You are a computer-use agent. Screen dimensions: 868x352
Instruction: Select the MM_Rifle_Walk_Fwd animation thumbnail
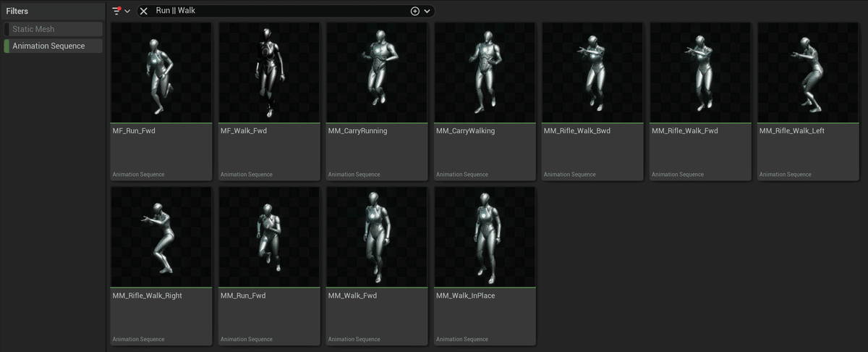pos(700,72)
